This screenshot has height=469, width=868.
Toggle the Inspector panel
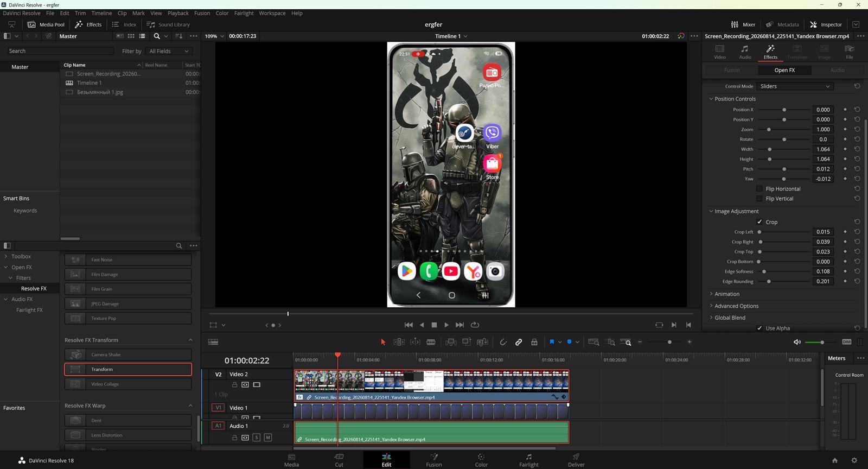tap(826, 24)
